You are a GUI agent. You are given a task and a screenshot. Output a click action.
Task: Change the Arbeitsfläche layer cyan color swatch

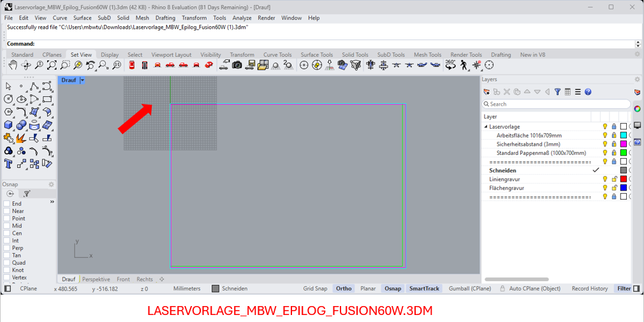coord(624,135)
